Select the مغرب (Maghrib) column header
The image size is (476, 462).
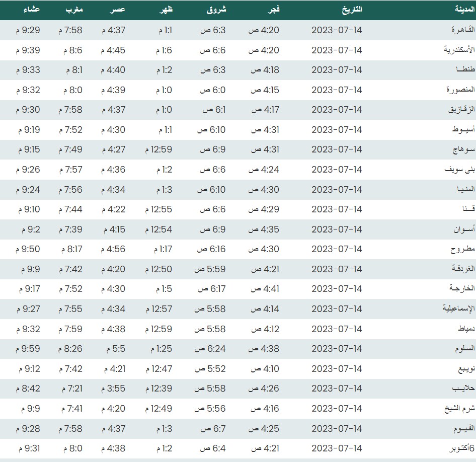click(73, 10)
